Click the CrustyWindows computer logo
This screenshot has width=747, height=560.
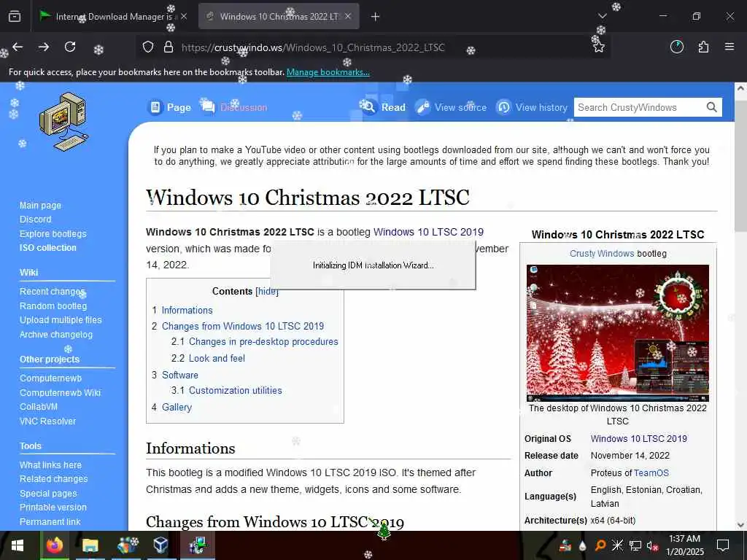click(64, 122)
